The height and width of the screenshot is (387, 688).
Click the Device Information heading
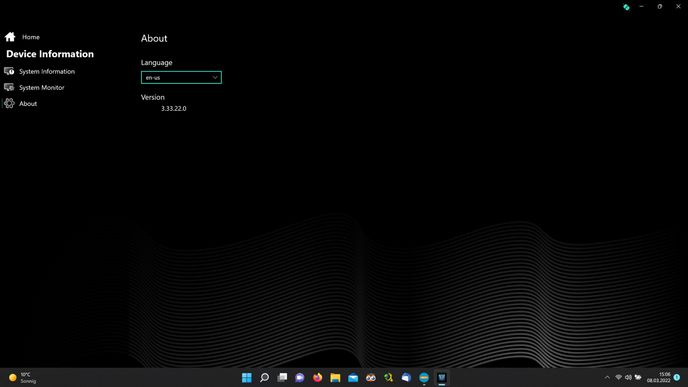click(50, 54)
